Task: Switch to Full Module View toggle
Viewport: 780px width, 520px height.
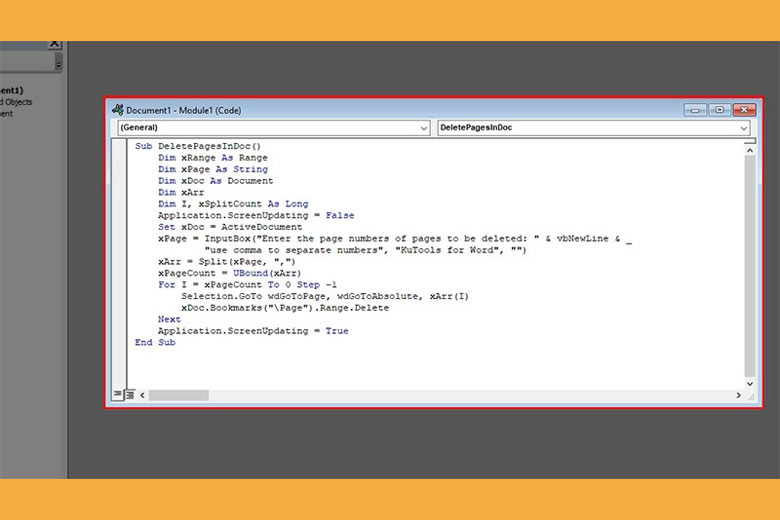Action: point(129,395)
